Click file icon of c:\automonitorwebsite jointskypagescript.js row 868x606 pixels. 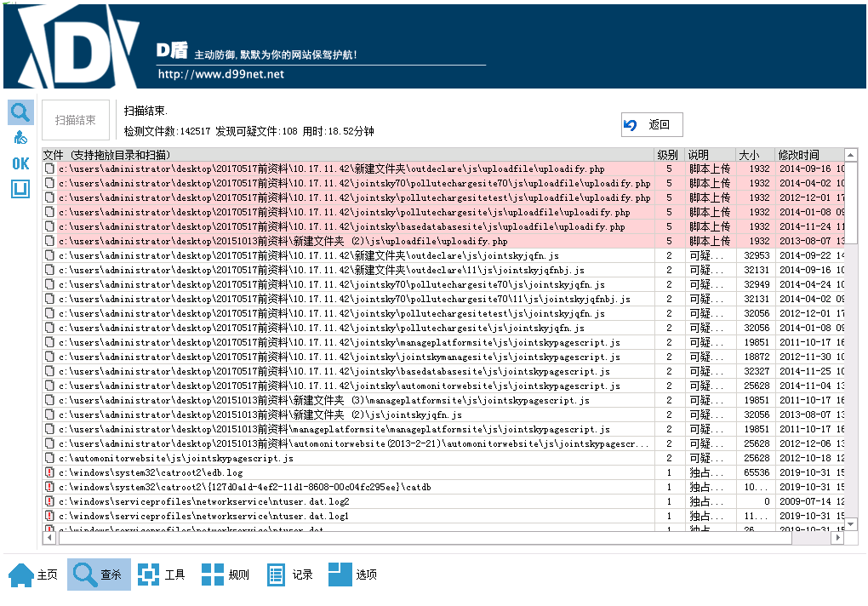tap(49, 458)
